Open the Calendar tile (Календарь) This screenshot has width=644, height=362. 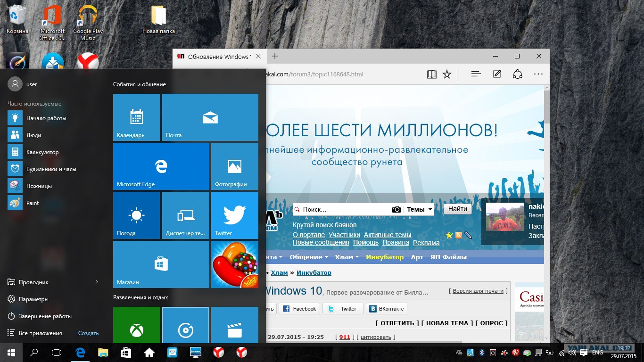pos(137,117)
